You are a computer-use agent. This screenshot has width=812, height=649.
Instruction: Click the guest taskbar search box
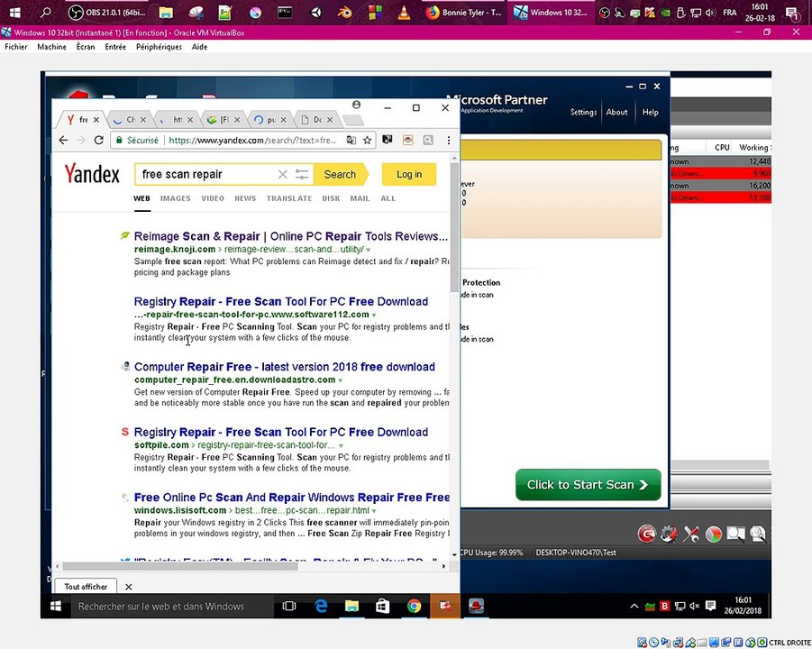171,606
